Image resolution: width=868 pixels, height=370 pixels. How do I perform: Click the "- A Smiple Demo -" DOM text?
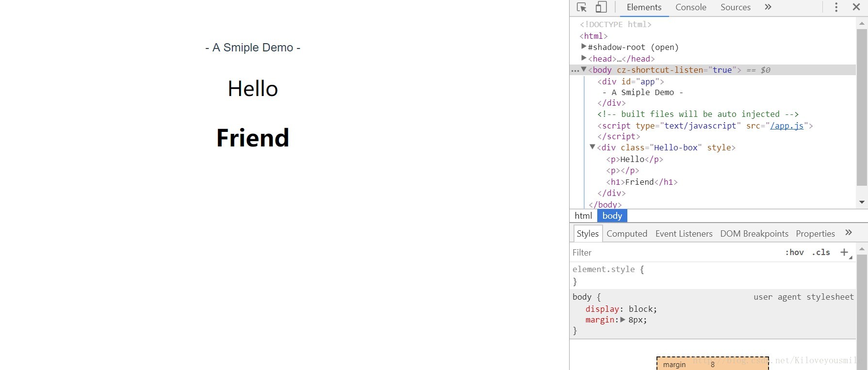643,93
